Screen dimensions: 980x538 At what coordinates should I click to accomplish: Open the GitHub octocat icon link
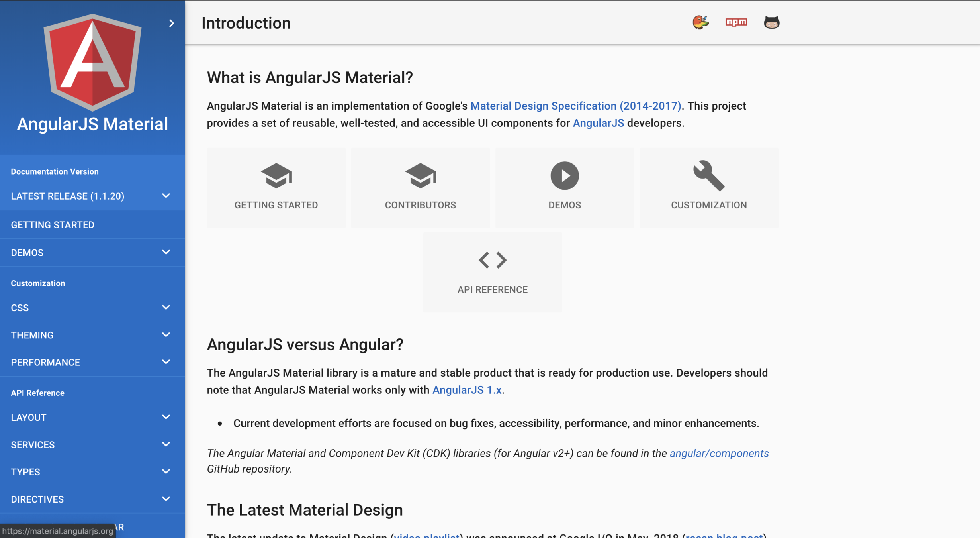point(771,22)
